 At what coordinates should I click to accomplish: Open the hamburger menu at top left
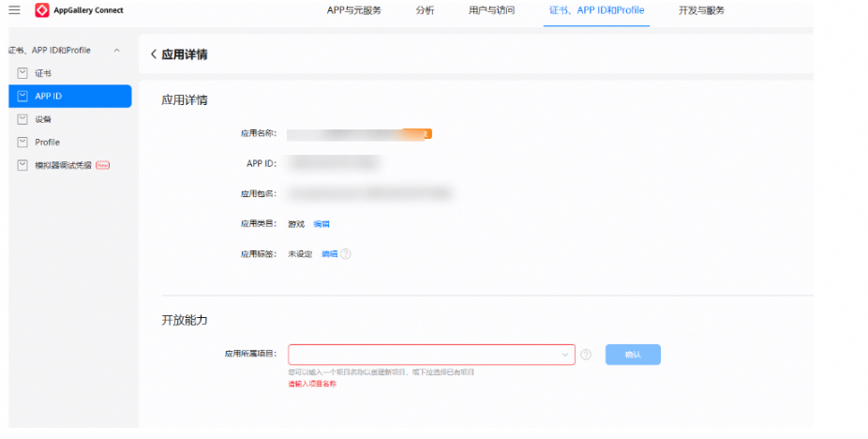click(14, 10)
